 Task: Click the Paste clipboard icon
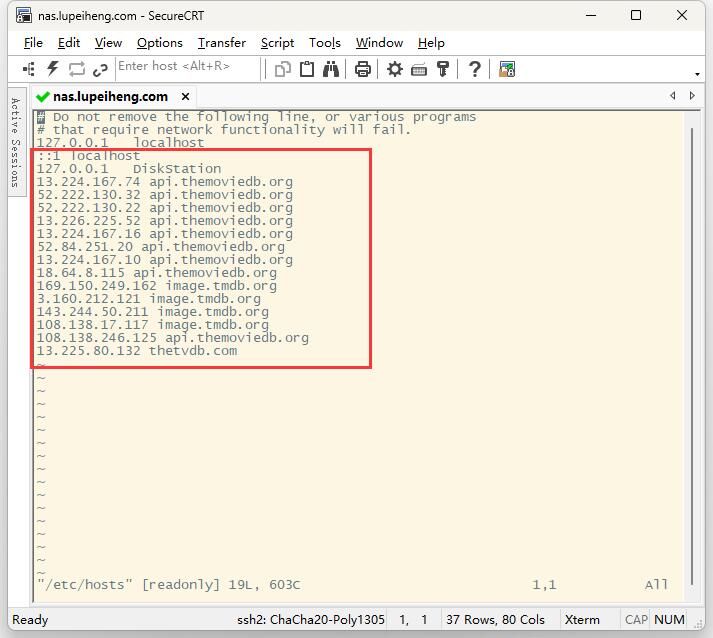[307, 69]
